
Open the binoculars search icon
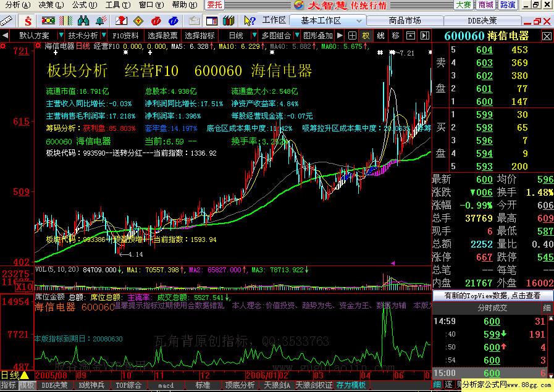pyautogui.click(x=83, y=21)
